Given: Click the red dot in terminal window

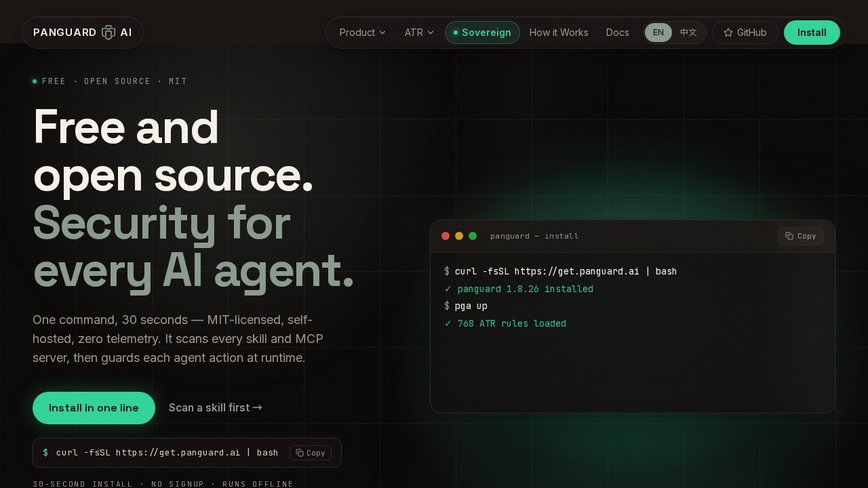Looking at the screenshot, I should point(446,236).
